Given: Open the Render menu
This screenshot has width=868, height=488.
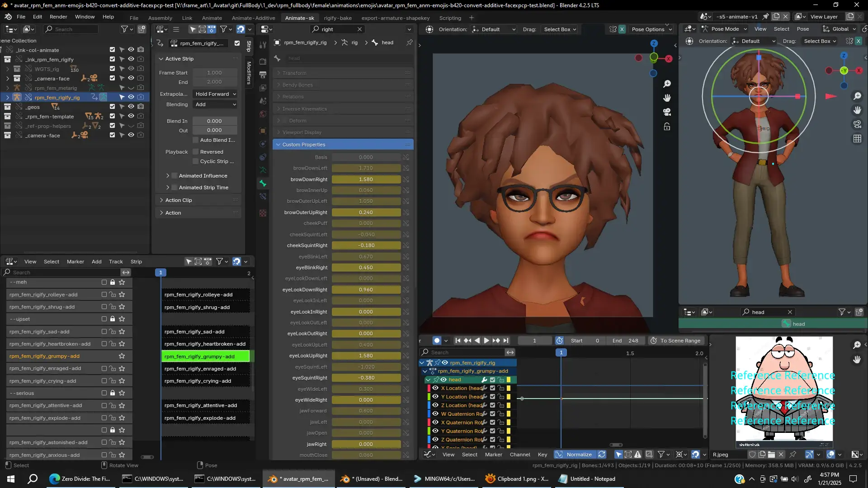Looking at the screenshot, I should pyautogui.click(x=58, y=17).
